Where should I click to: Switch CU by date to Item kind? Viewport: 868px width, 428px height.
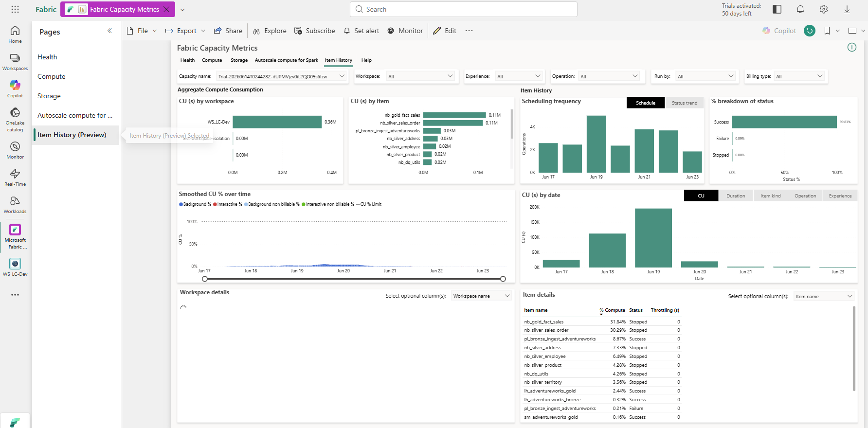[771, 196]
